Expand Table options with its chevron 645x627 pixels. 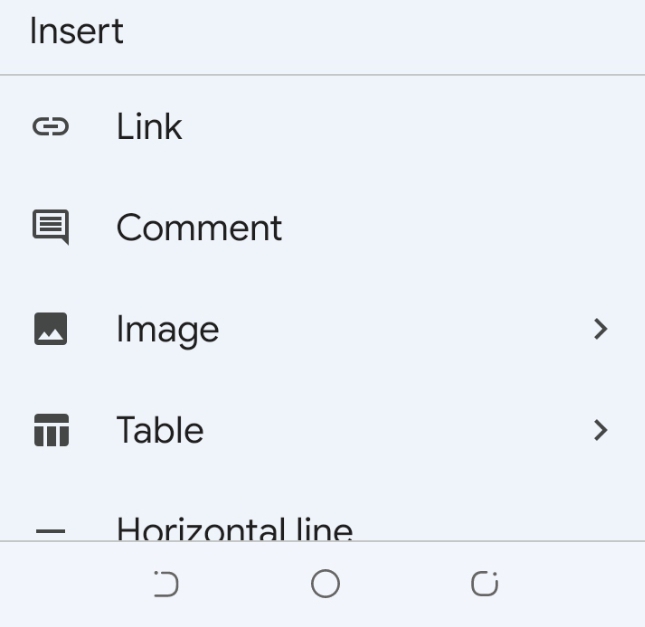coord(601,430)
